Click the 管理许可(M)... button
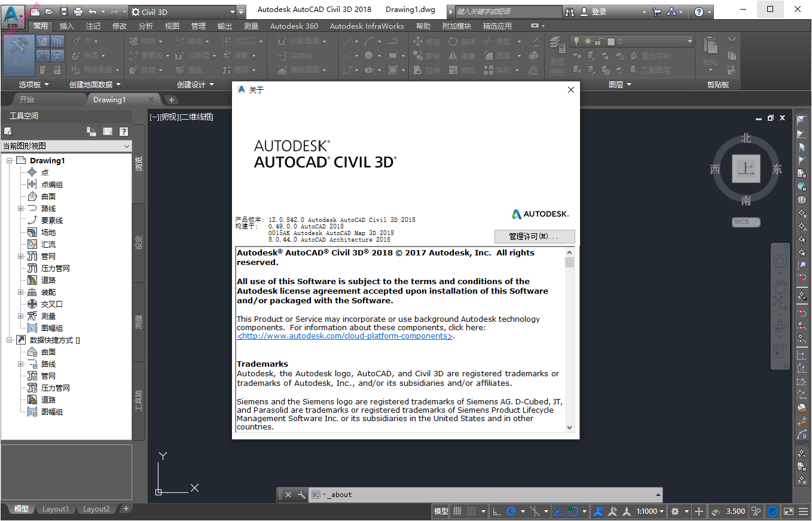 (x=535, y=236)
